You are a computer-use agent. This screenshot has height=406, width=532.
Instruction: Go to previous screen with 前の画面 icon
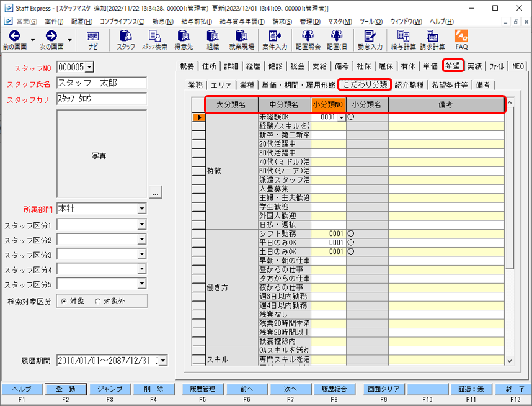pos(14,40)
